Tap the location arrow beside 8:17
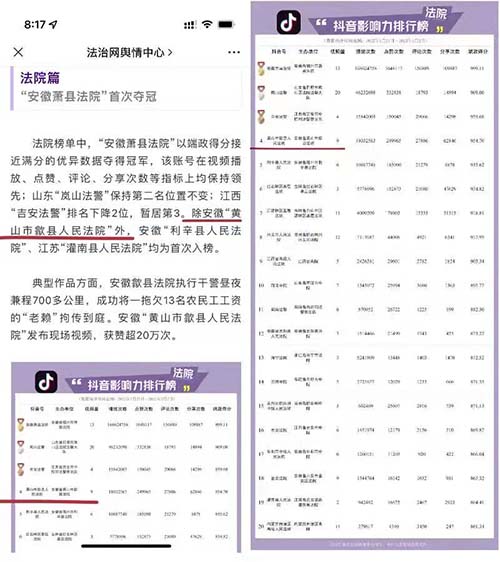 pyautogui.click(x=53, y=24)
